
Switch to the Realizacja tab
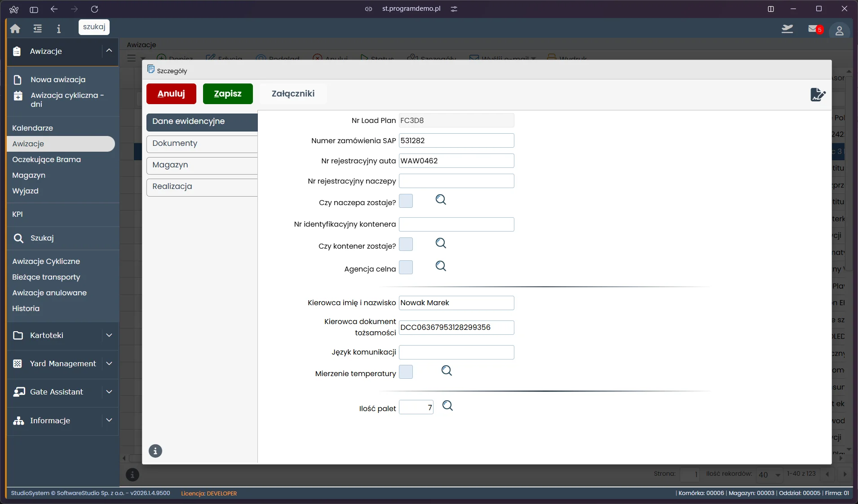coord(202,187)
